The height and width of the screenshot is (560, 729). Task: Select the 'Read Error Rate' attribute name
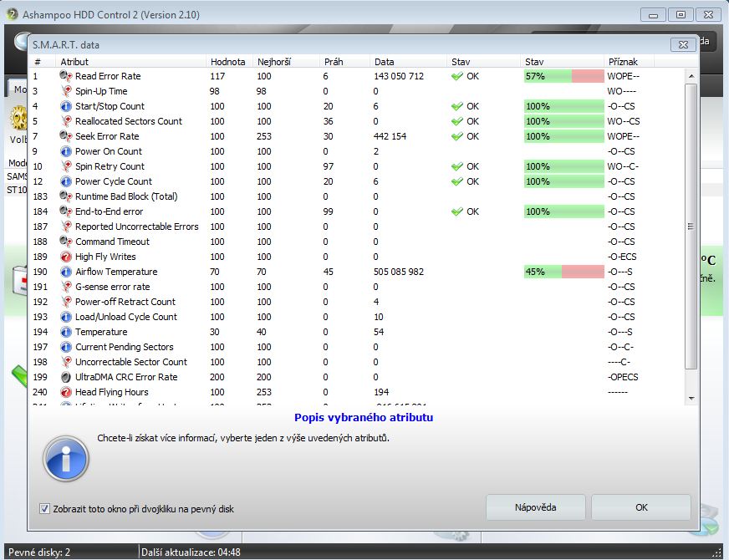[108, 76]
